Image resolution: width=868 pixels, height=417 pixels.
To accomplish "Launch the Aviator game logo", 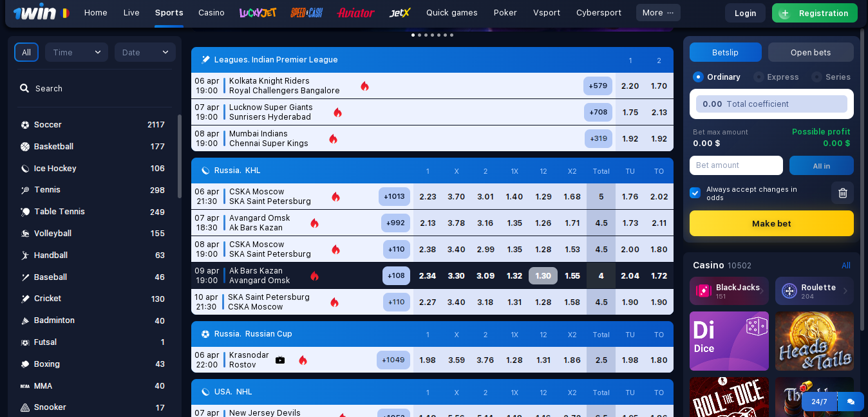I will pyautogui.click(x=355, y=12).
